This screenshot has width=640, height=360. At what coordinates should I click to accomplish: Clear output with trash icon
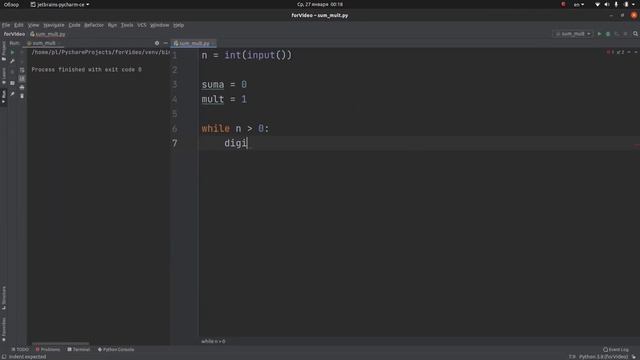pyautogui.click(x=22, y=96)
